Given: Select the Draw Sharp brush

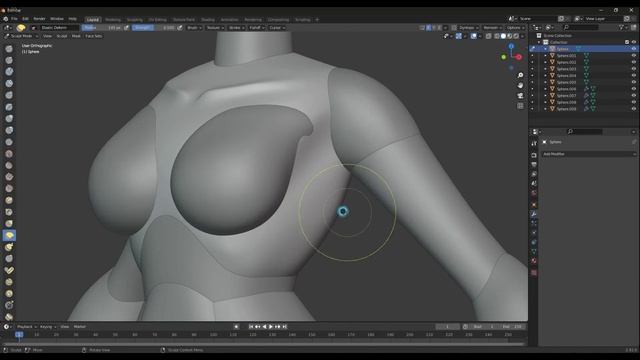Looking at the screenshot, I should (9, 60).
